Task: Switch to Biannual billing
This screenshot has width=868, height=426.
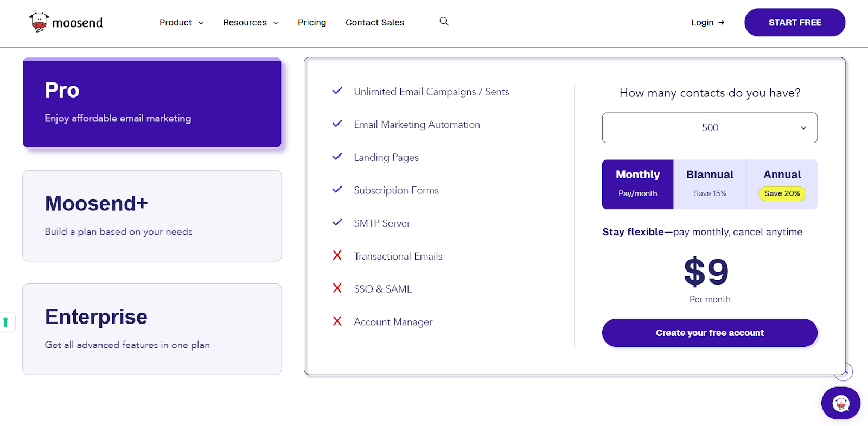Action: tap(710, 184)
